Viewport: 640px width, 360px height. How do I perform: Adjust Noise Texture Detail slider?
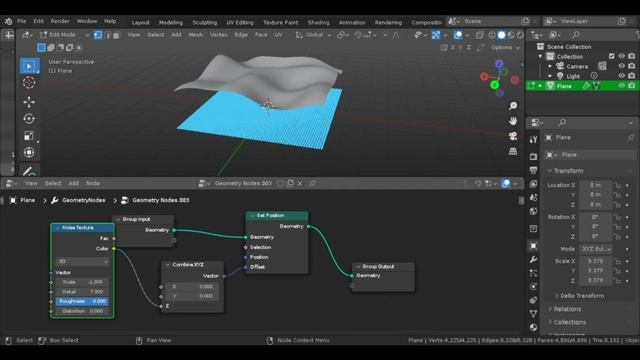click(x=82, y=292)
